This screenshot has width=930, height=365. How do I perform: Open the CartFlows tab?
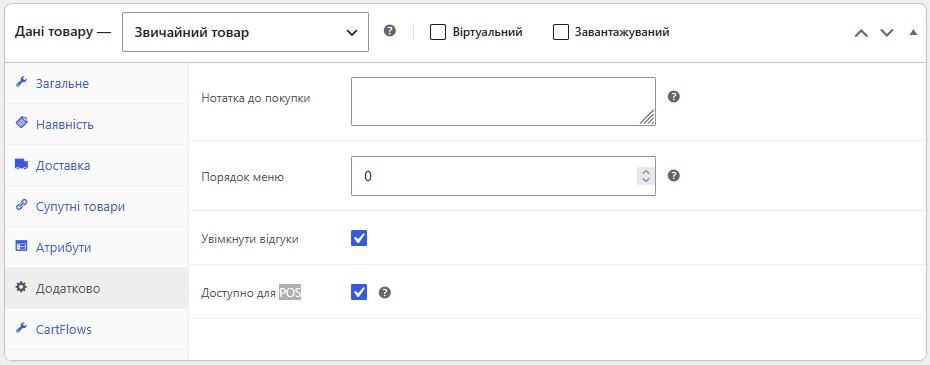click(x=96, y=329)
